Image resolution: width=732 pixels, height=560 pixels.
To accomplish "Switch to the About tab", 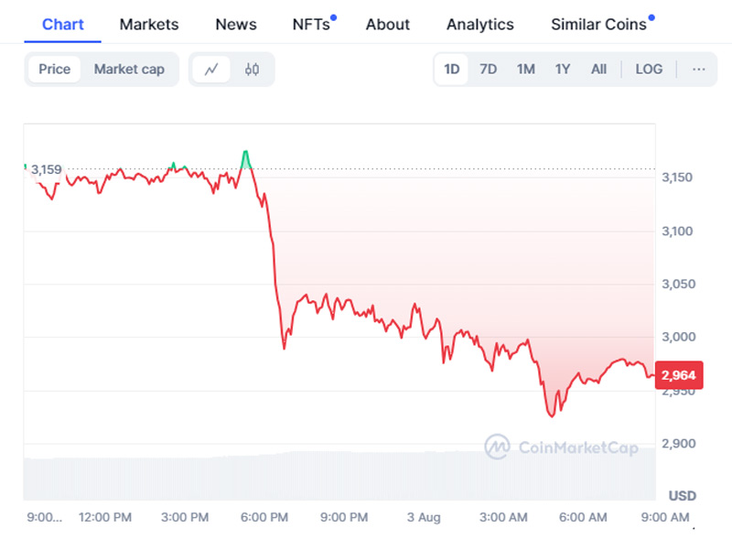I will [388, 25].
